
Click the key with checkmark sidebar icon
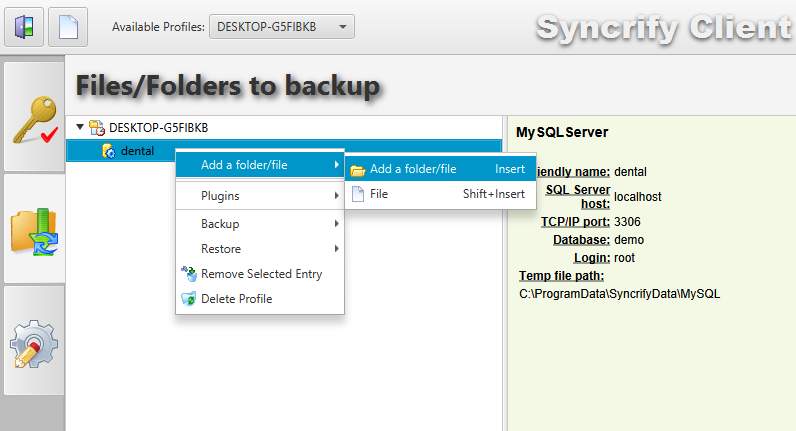pyautogui.click(x=34, y=117)
